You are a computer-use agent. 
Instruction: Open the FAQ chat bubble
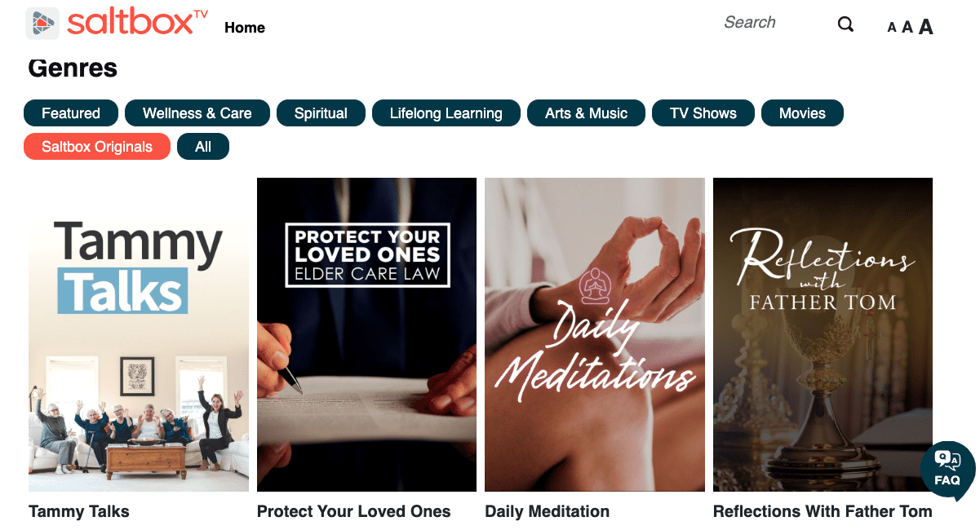coord(947,470)
